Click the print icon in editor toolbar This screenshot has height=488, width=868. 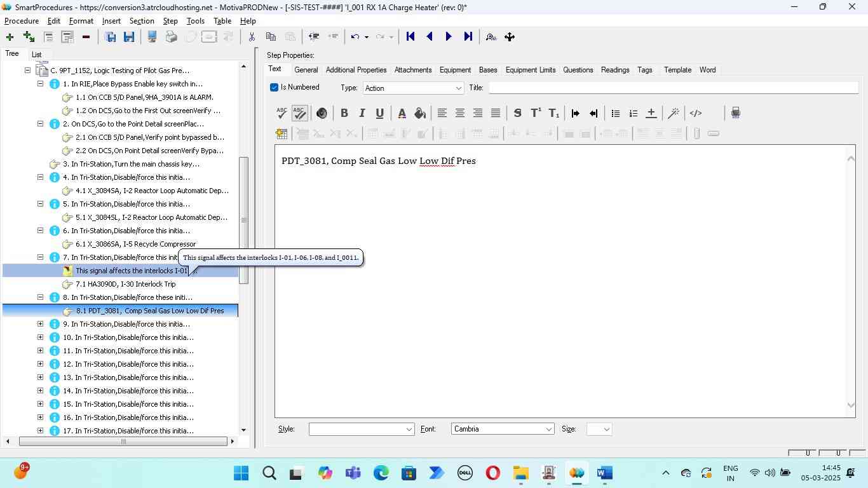[735, 113]
